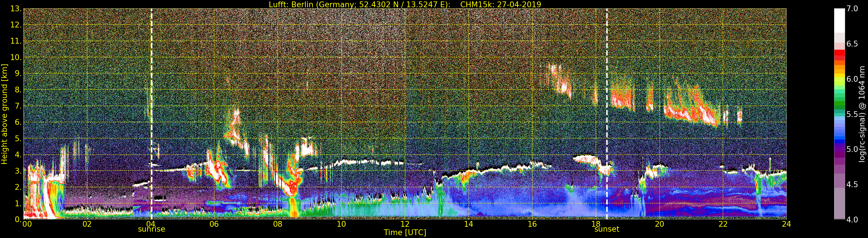868x238 pixels.
Task: Select the 'Height above ground [km]' axis label
Action: (4, 114)
